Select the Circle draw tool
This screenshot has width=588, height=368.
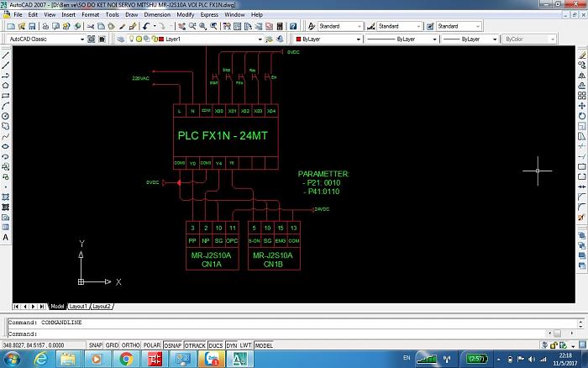coord(6,116)
